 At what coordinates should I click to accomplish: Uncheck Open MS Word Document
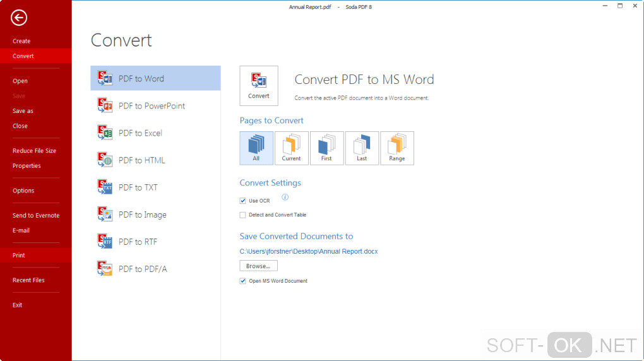point(242,281)
